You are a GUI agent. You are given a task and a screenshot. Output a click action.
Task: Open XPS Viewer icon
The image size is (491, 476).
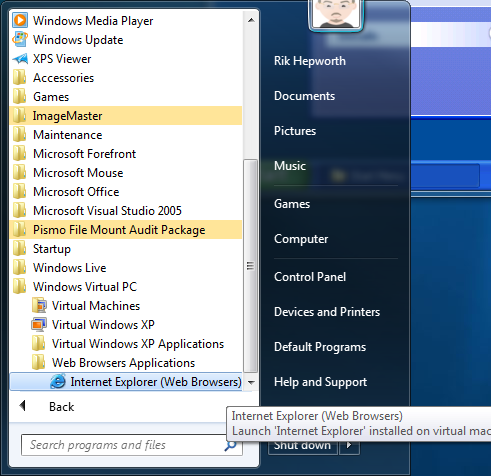[20, 59]
